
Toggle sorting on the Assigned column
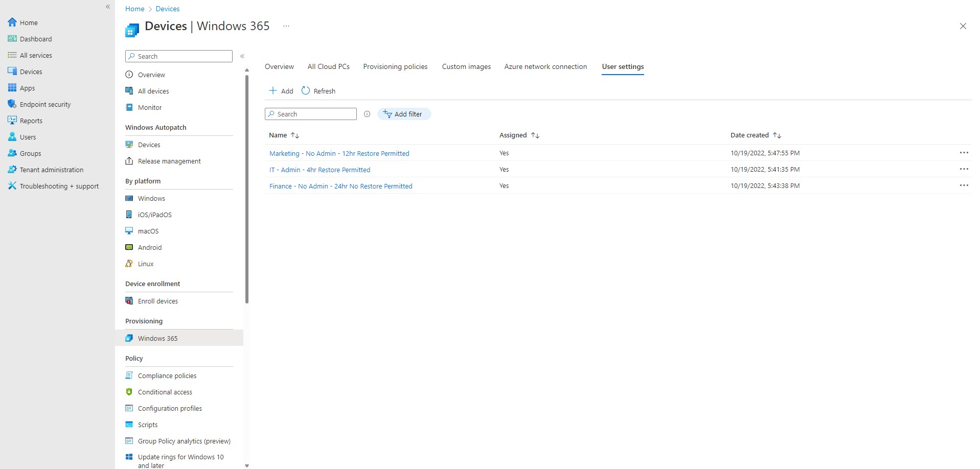click(535, 135)
